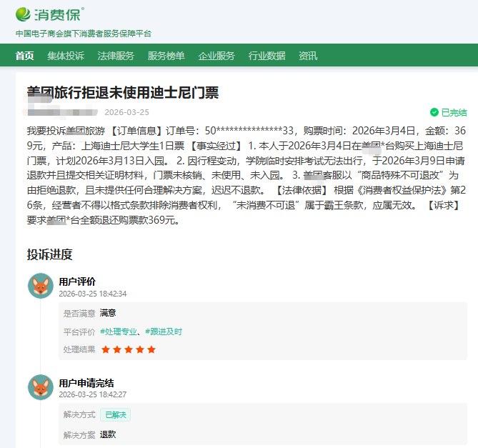
Task: Open the 企业服务 navigation item
Action: pos(216,56)
